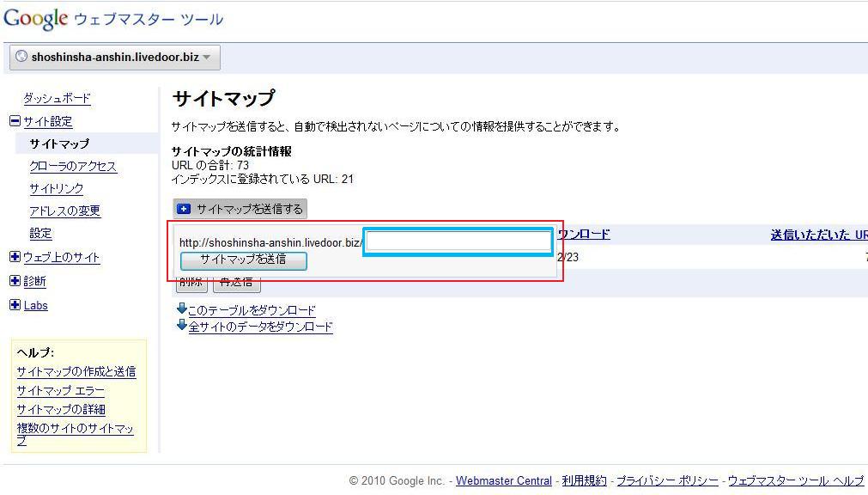Click the サイトマップを送信する button
Viewport: 868px width, 495px height.
tap(240, 209)
